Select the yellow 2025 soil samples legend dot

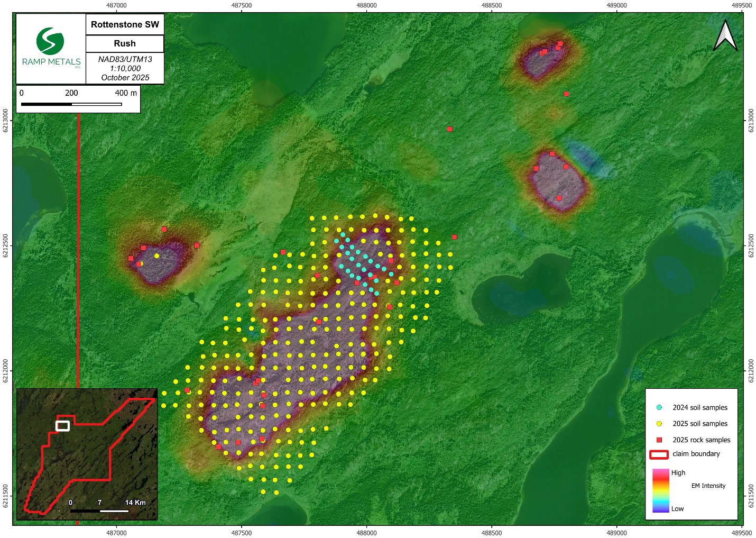point(659,424)
